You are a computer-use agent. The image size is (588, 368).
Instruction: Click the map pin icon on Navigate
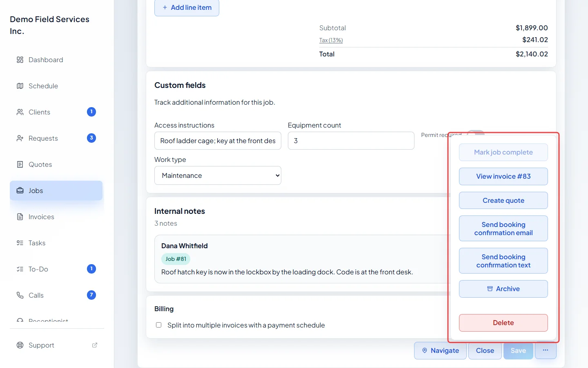tap(425, 350)
